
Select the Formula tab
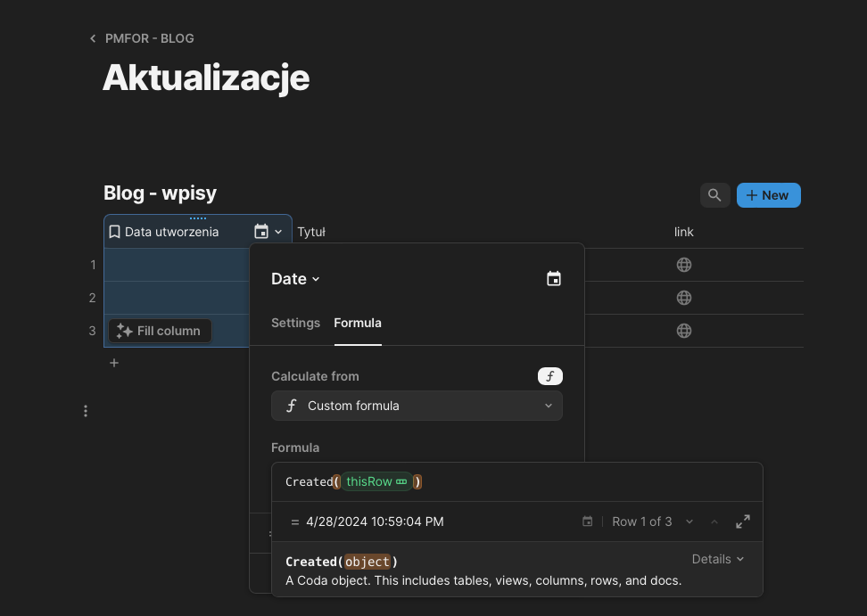pyautogui.click(x=358, y=323)
